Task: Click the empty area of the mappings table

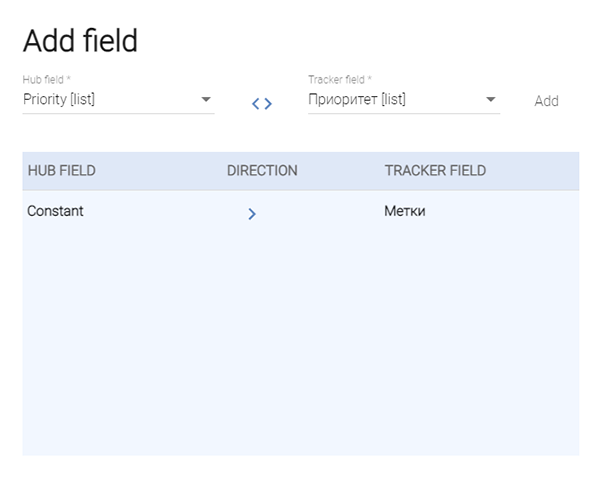Action: (300, 350)
